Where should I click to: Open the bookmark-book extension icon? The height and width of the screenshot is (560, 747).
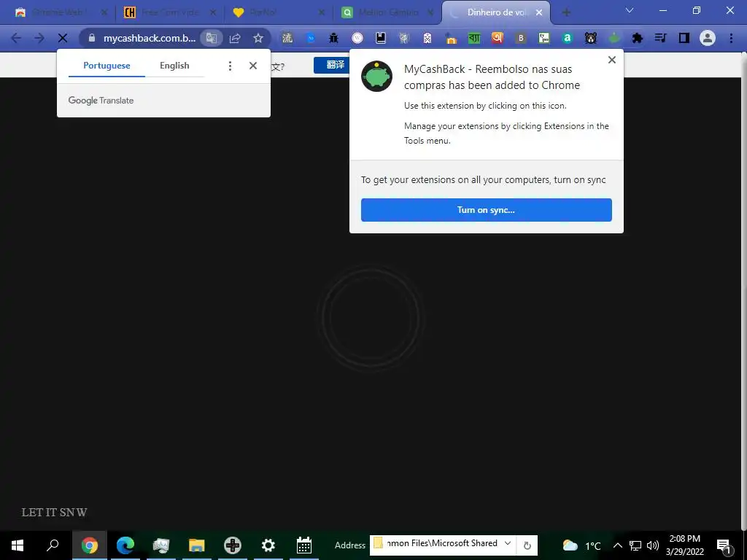[381, 38]
